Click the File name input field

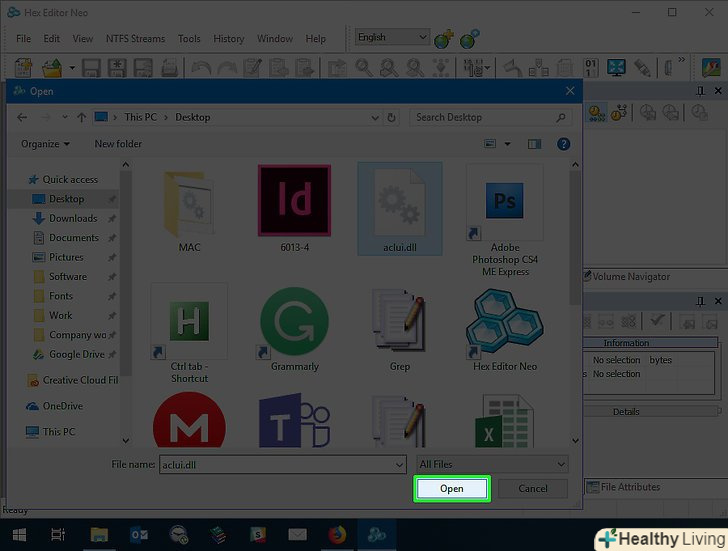282,464
